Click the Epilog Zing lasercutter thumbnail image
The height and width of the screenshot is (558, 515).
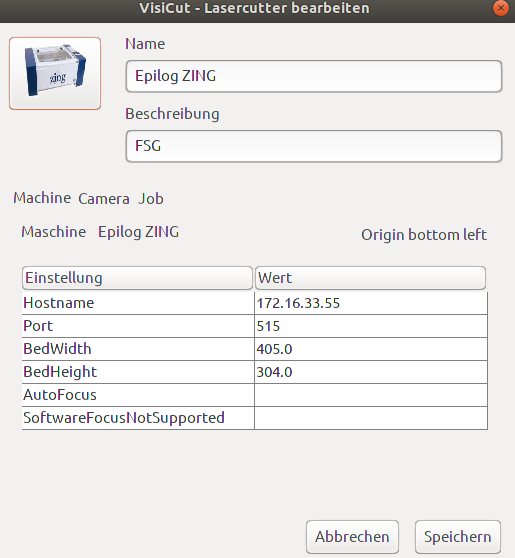coord(55,73)
